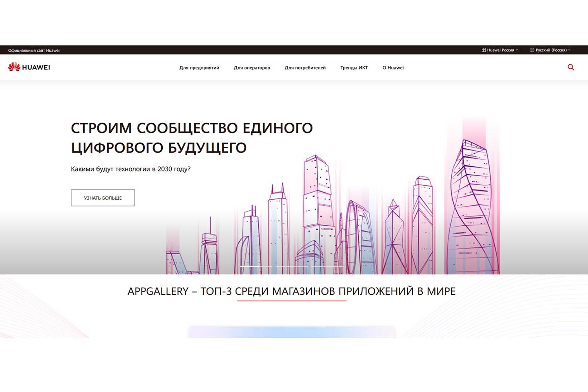The image size is (588, 392).
Task: Click the Huawei logo to go home
Action: 29,67
